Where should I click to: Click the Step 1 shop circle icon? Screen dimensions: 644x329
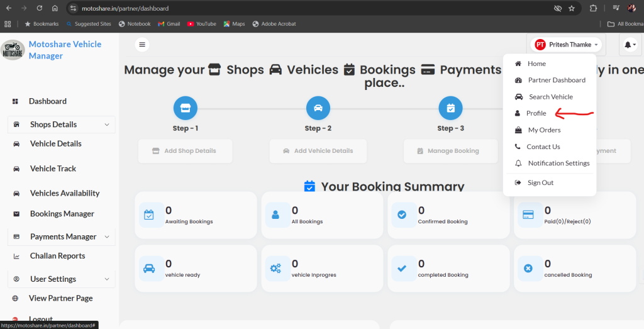[186, 108]
